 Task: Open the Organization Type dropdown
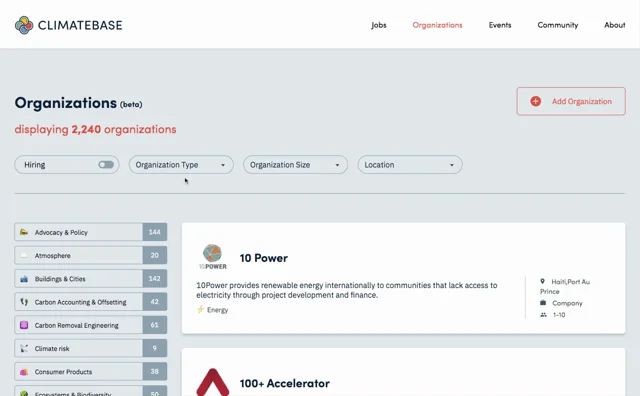181,165
